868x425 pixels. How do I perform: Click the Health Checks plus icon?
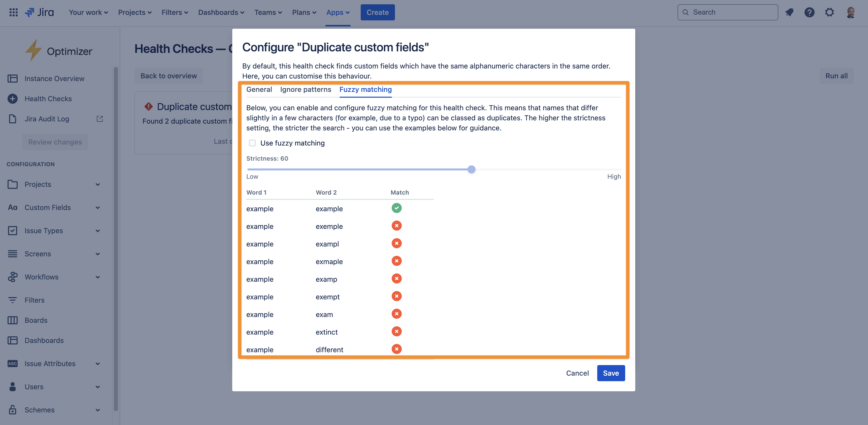(12, 99)
